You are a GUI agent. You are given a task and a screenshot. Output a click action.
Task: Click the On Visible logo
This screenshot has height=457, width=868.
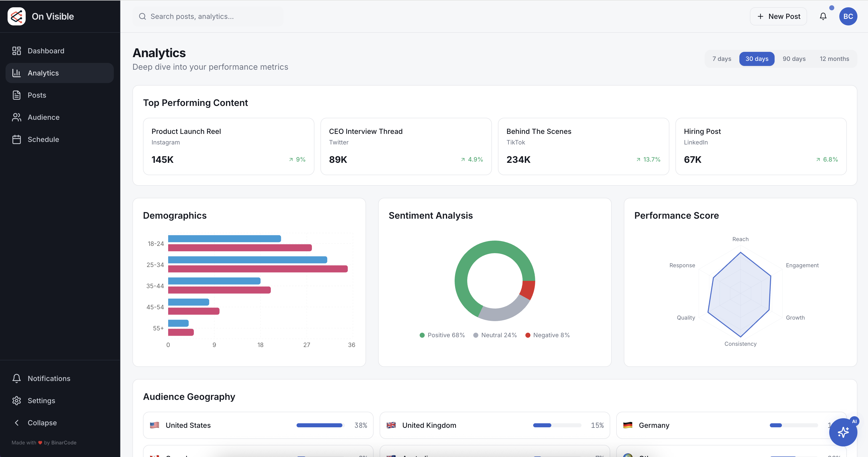tap(16, 16)
